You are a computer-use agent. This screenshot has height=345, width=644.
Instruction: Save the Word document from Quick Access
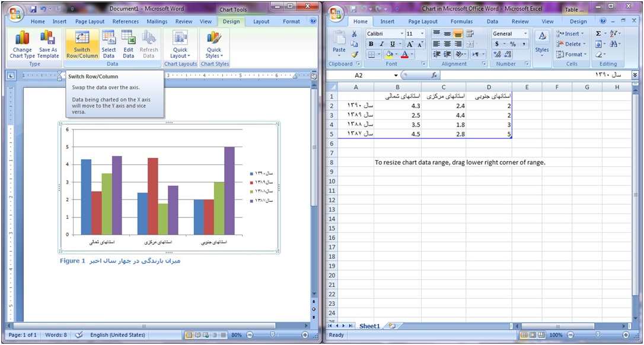tap(33, 9)
